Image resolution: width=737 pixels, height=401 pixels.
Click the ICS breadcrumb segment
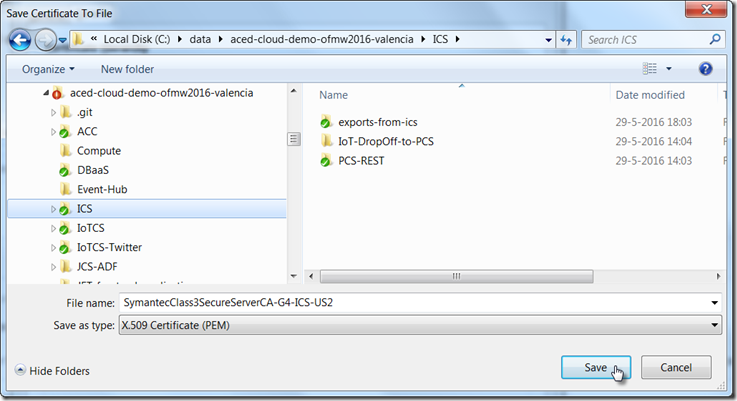pos(440,39)
